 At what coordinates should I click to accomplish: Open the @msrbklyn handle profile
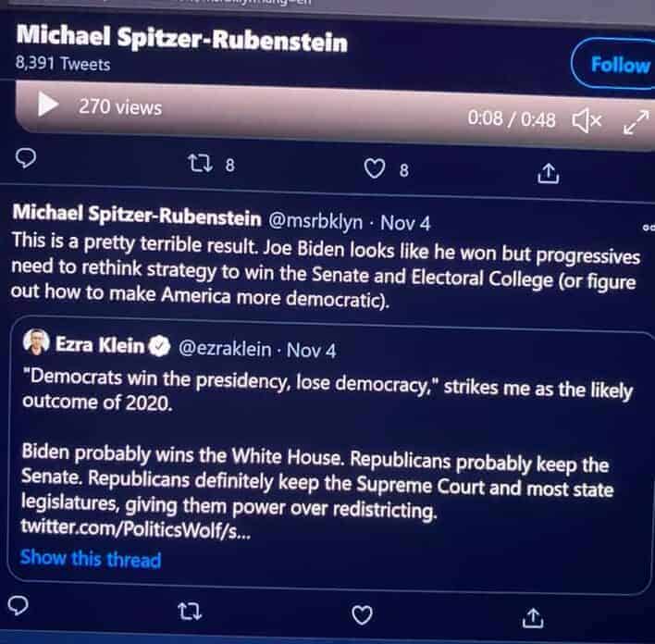click(x=316, y=222)
